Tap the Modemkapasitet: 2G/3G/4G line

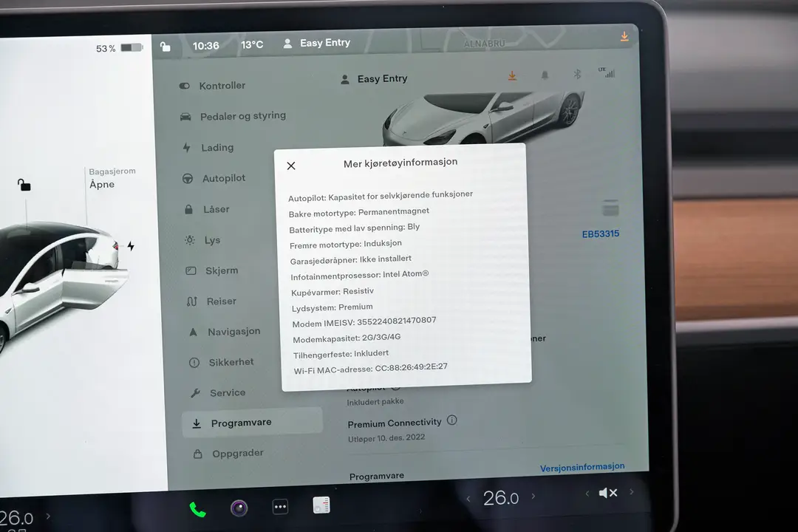coord(347,338)
